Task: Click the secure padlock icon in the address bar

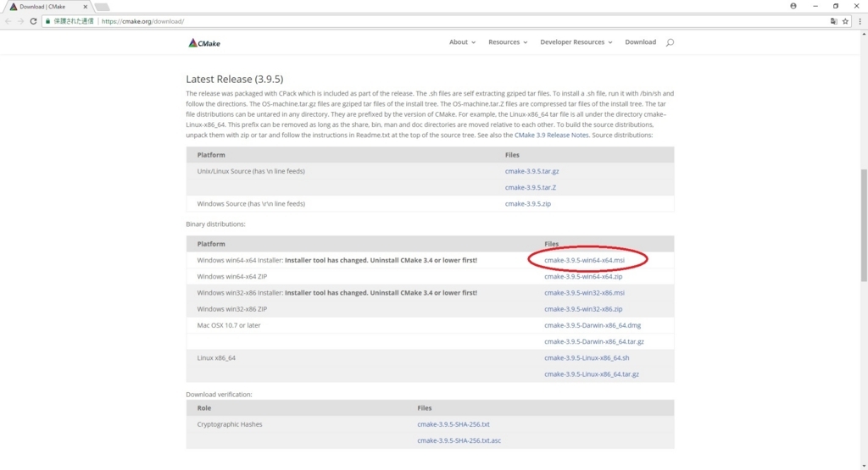Action: click(47, 21)
